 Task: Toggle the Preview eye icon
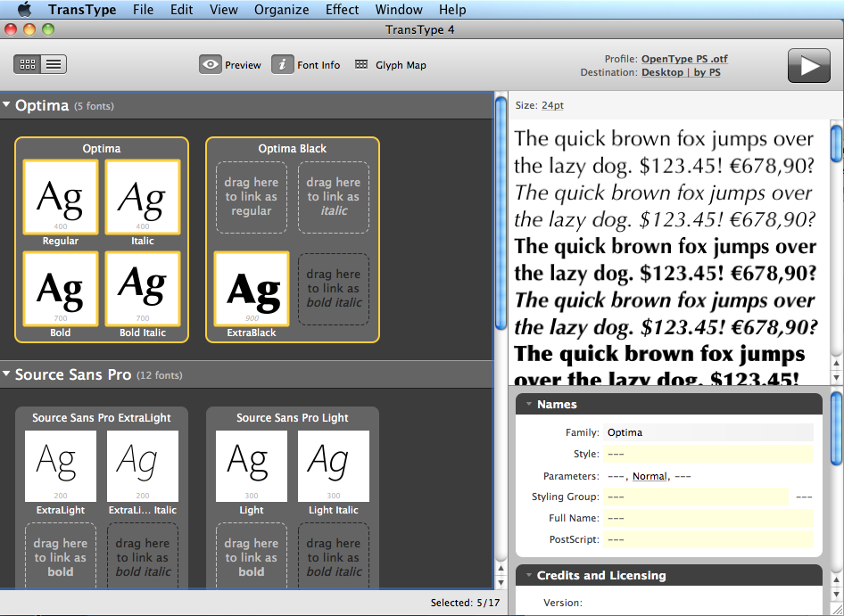tap(210, 64)
